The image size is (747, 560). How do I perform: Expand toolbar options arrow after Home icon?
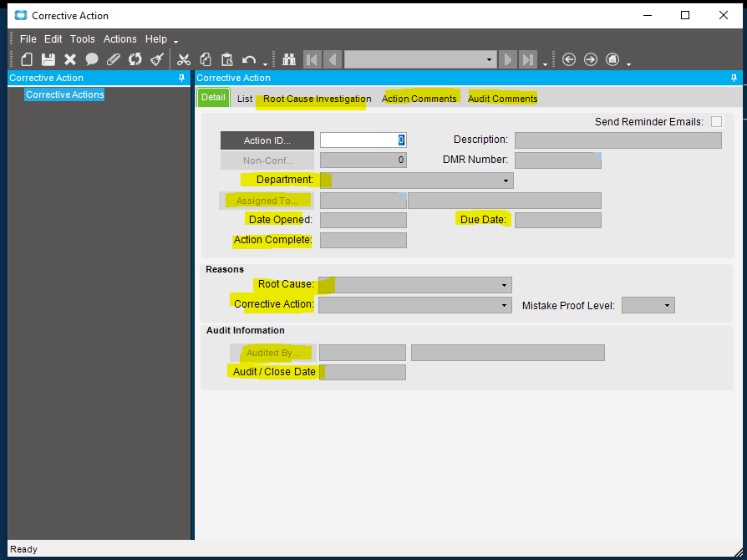(x=629, y=64)
